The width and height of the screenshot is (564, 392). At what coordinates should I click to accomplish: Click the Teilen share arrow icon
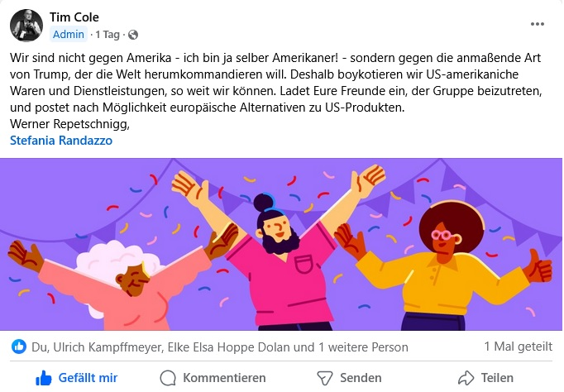click(x=466, y=378)
